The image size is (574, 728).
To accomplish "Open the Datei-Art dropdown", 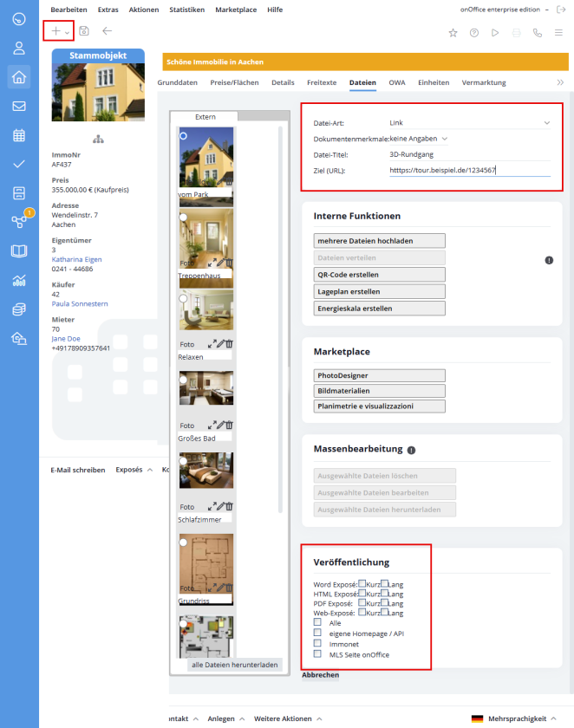I will 468,123.
